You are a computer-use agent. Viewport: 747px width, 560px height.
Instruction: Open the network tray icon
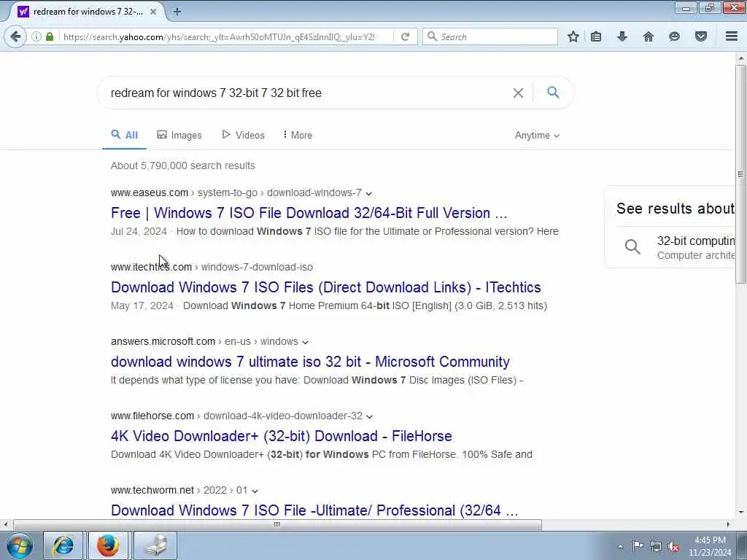point(656,546)
